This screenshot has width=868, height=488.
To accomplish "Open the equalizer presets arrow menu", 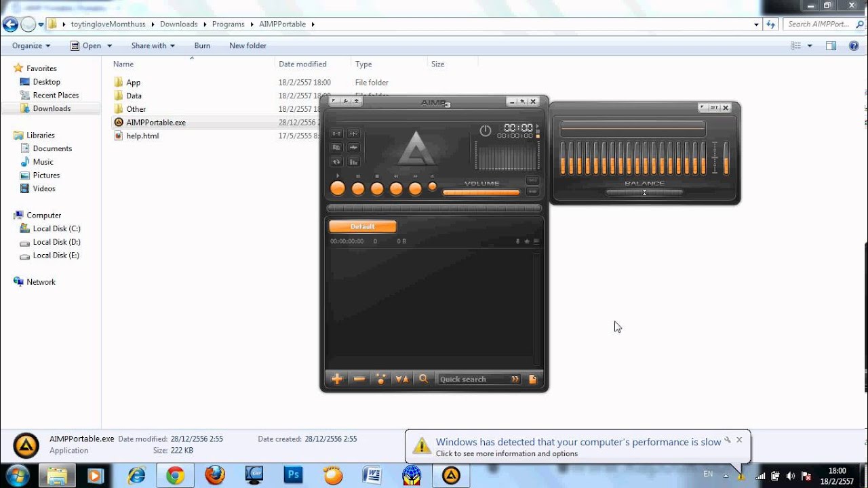I will pos(703,108).
